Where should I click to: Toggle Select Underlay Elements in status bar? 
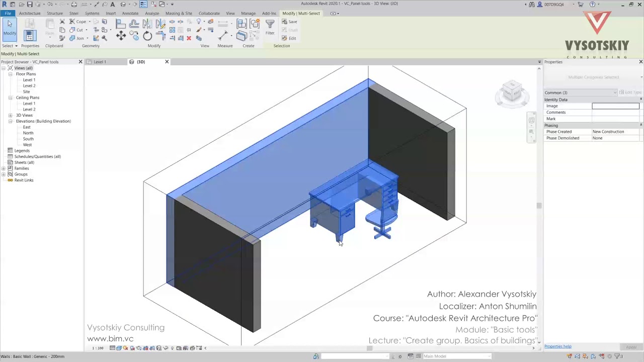click(578, 356)
